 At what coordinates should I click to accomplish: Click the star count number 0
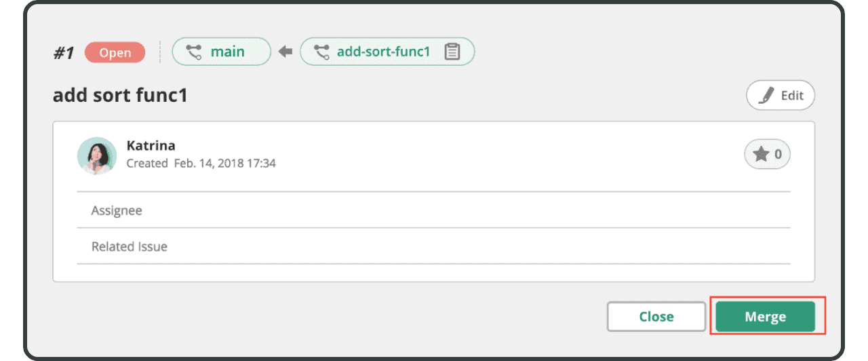point(778,155)
